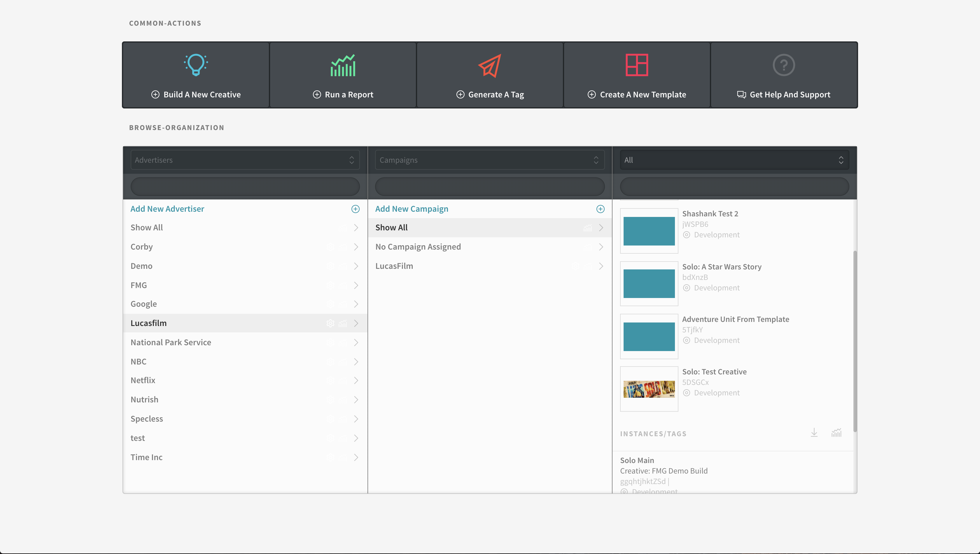Open the All filter dropdown
This screenshot has height=554, width=980.
[734, 160]
